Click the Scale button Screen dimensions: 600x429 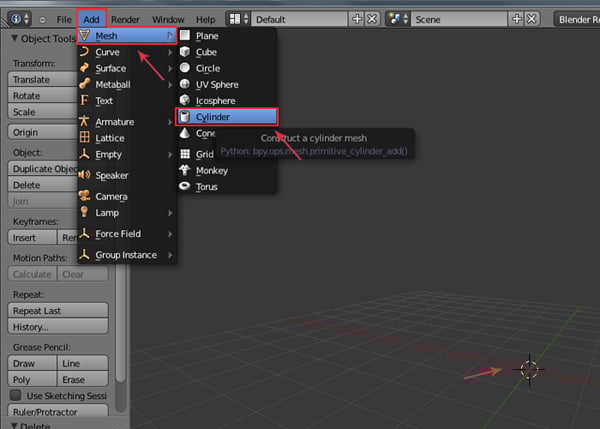click(x=42, y=112)
